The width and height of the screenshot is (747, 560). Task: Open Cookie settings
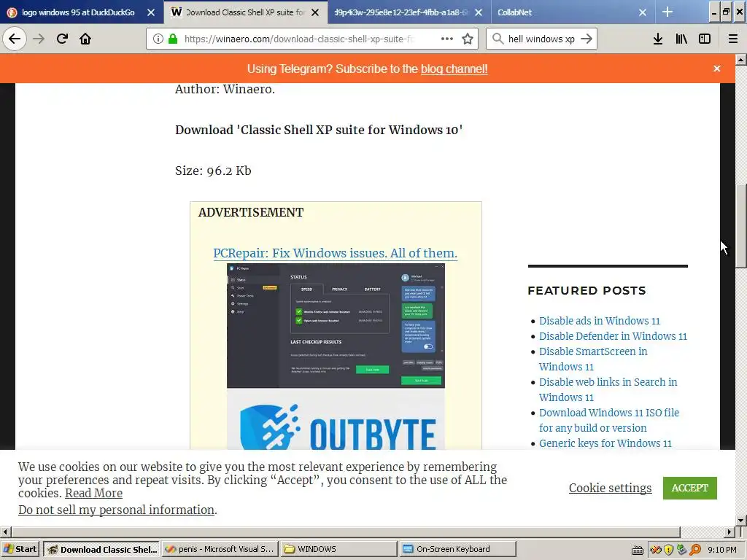click(x=611, y=488)
